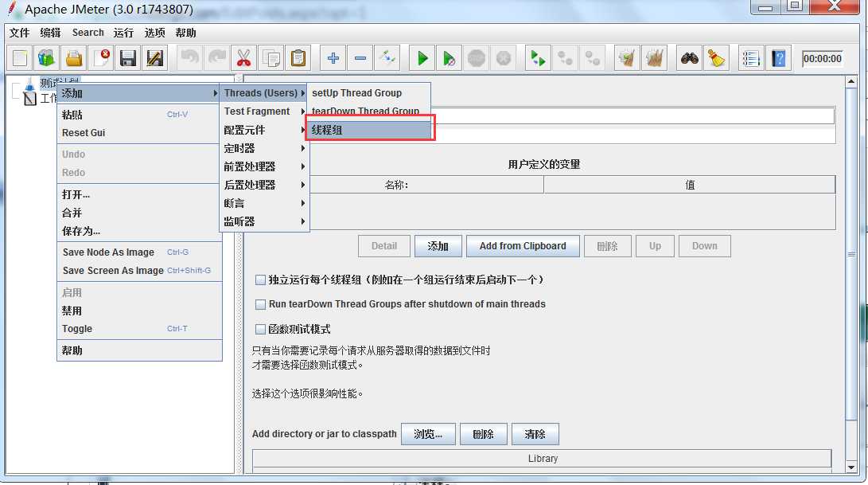Choose Save Screen As Image
Screen dimensions: 868x485
tap(139, 271)
